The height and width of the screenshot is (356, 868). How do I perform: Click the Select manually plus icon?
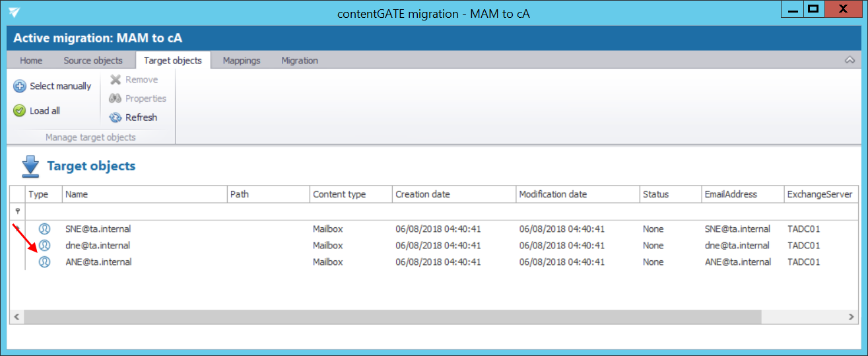click(x=20, y=87)
